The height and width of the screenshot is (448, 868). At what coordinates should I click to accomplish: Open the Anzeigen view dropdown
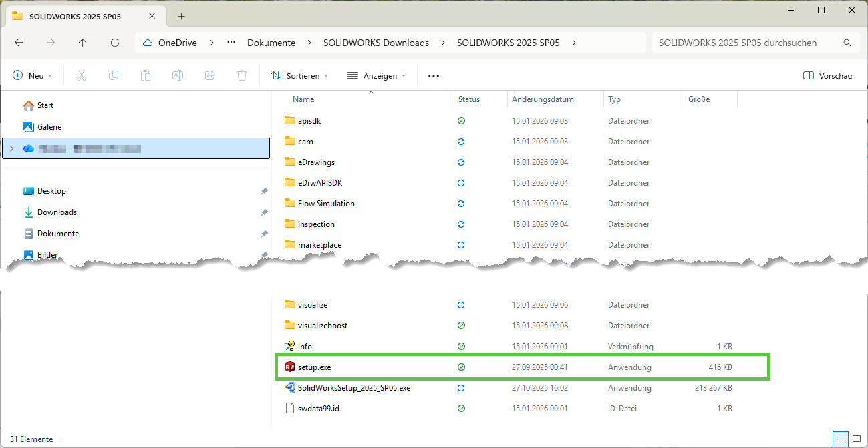377,76
